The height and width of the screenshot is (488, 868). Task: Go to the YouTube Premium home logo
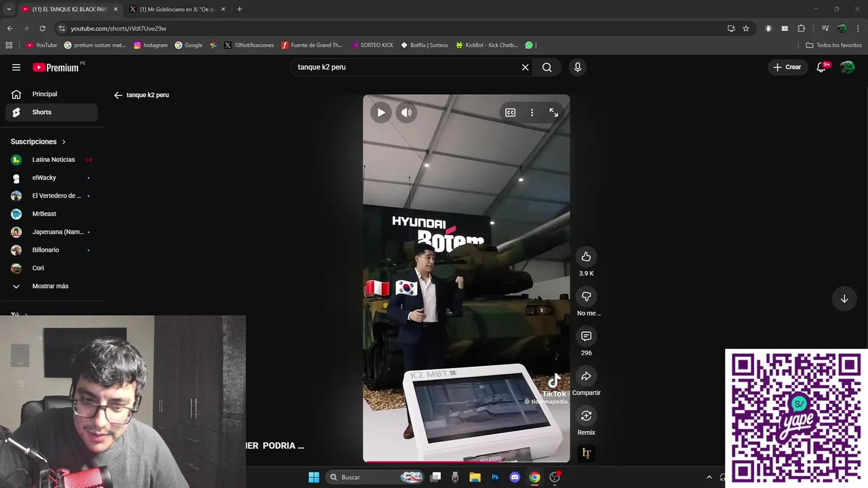click(56, 67)
